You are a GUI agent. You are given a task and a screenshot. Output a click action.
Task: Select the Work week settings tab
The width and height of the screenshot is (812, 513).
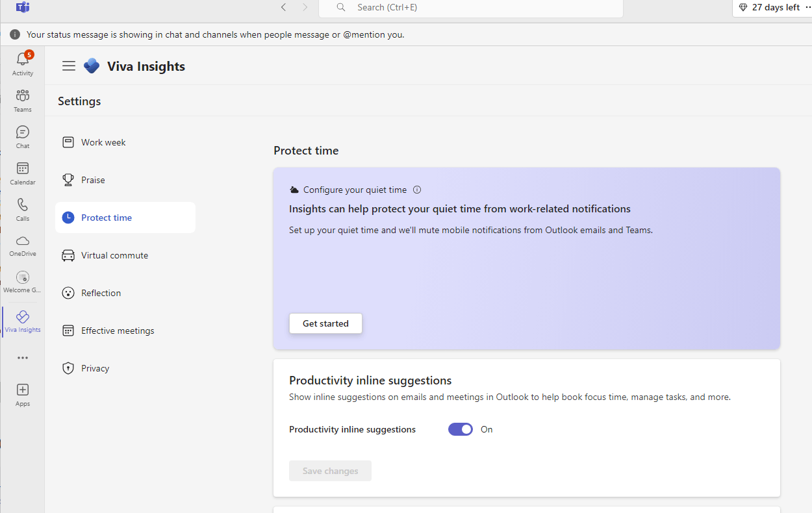pyautogui.click(x=103, y=142)
